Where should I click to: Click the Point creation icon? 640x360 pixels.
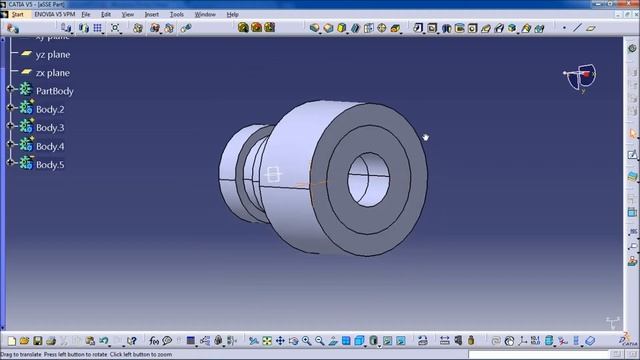564,28
